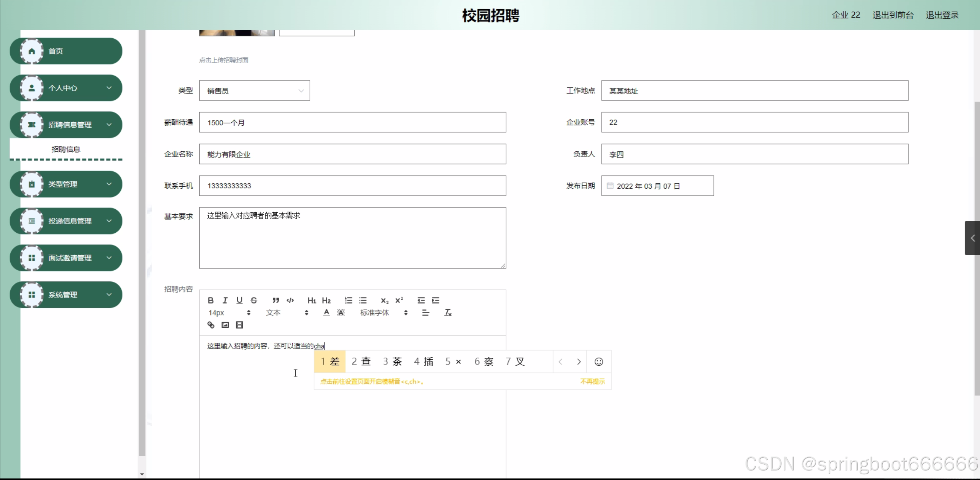Insert a blockquote in the editor

275,300
